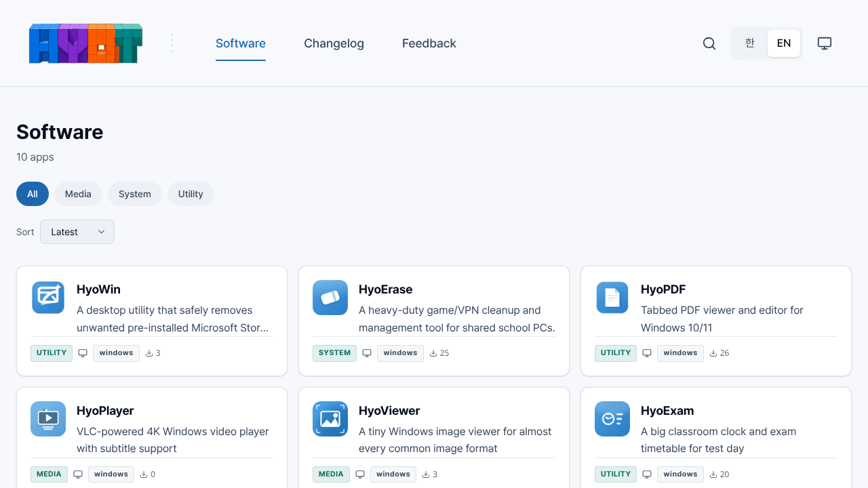Click the HyoPlayer video icon
The height and width of the screenshot is (488, 868).
[x=48, y=419]
